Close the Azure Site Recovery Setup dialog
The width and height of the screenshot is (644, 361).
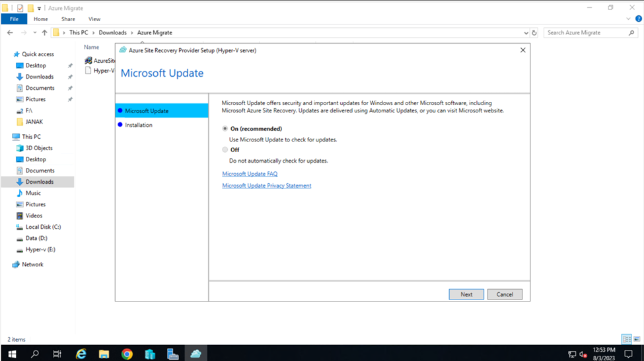pyautogui.click(x=523, y=50)
